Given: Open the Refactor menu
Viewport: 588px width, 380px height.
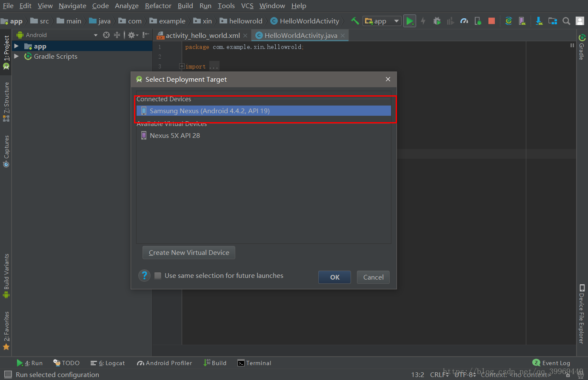Looking at the screenshot, I should tap(158, 6).
